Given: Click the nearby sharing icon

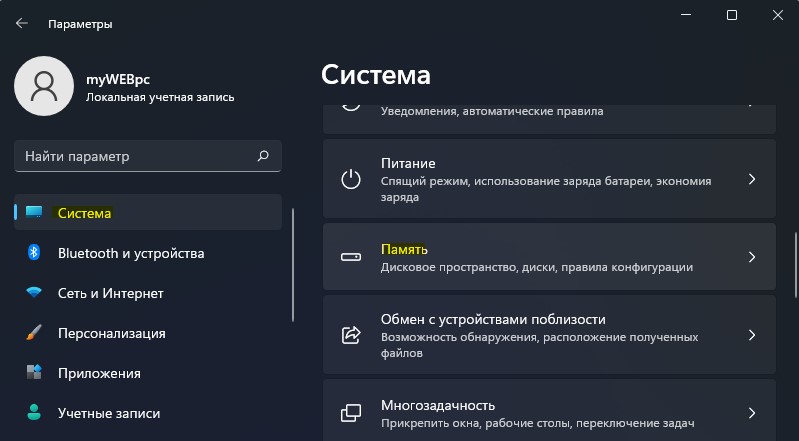Looking at the screenshot, I should [x=351, y=335].
